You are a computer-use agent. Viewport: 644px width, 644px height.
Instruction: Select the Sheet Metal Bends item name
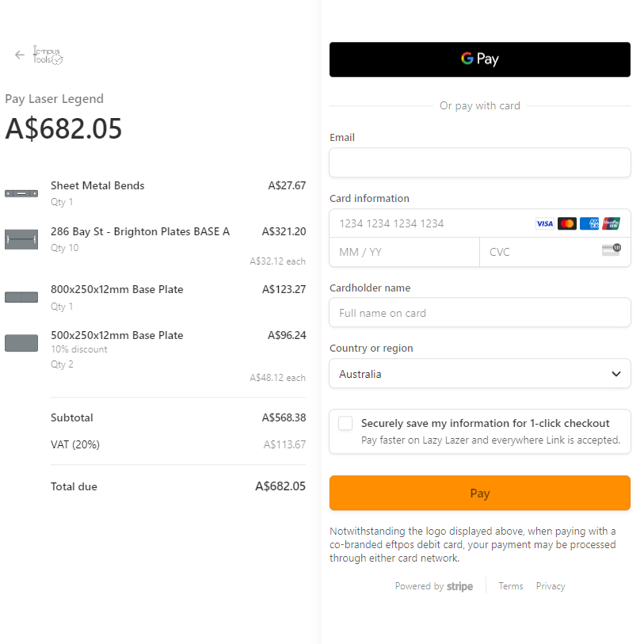[97, 185]
